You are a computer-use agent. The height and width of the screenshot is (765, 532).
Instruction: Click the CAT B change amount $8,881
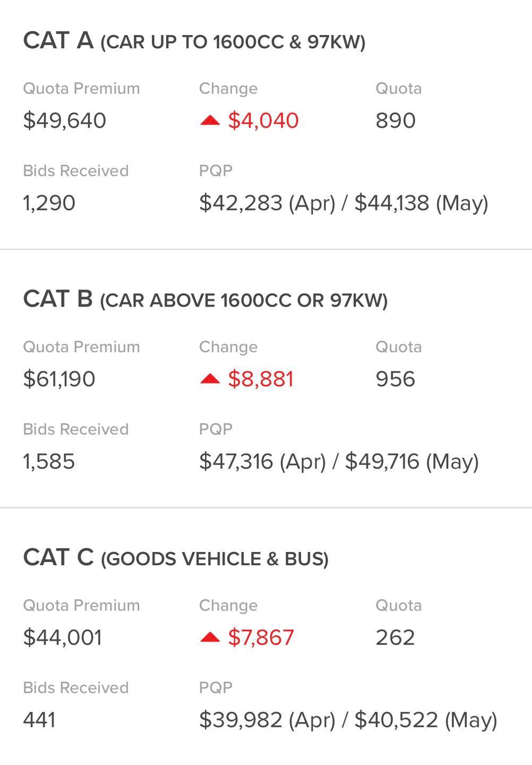[x=261, y=379]
